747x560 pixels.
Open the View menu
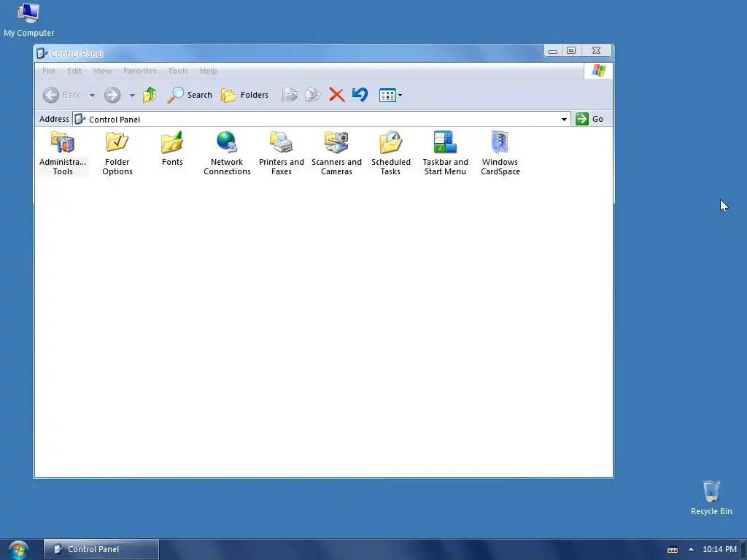tap(102, 71)
